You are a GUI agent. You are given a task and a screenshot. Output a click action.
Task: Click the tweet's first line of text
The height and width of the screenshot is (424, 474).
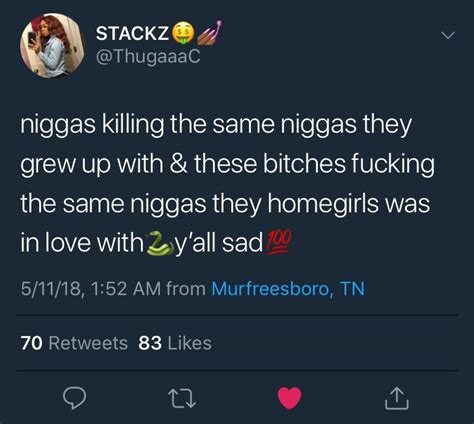(x=216, y=125)
